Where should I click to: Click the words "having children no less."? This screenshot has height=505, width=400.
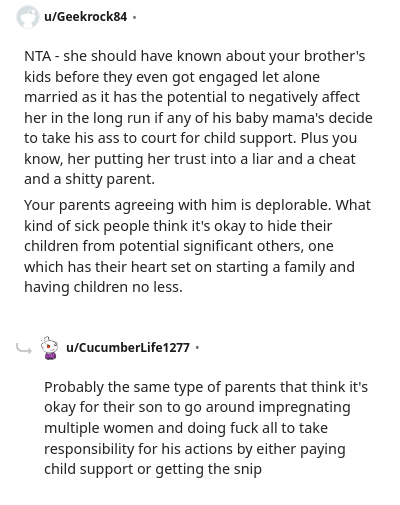(x=103, y=287)
